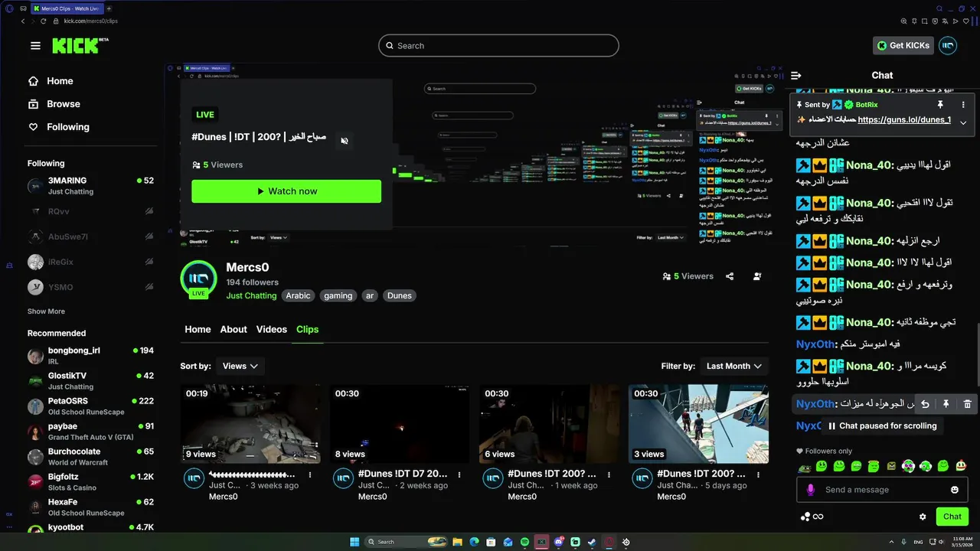Open GlostikTV recommended channel
The image size is (980, 551).
90,381
